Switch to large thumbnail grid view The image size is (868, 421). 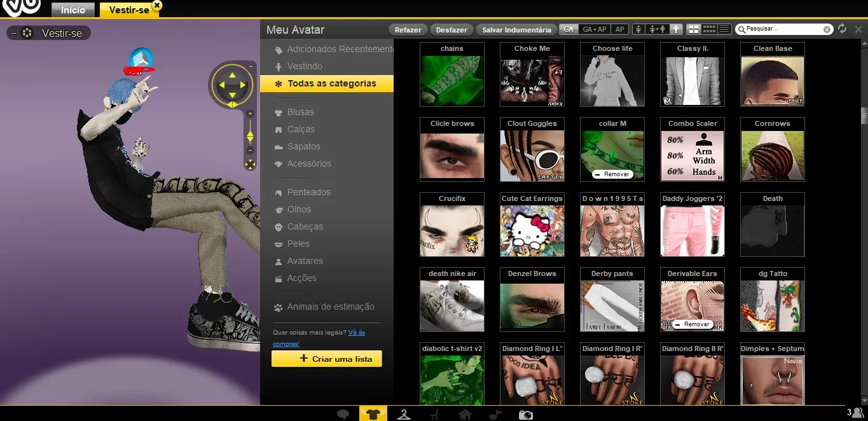click(x=694, y=29)
